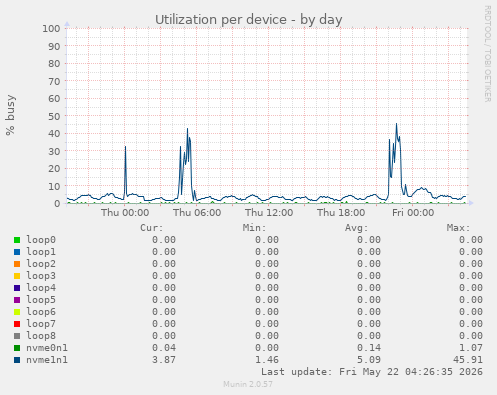Click the Thu 12:00 time axis label

(269, 212)
